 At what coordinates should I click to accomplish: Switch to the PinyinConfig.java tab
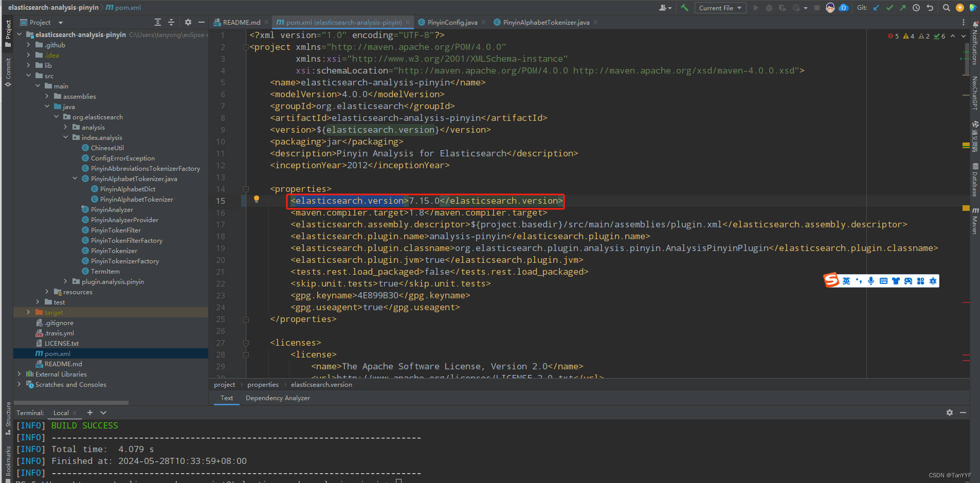coord(451,22)
